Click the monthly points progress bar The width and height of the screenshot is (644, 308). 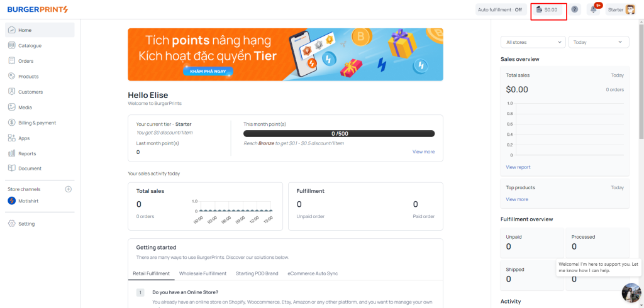coord(339,133)
